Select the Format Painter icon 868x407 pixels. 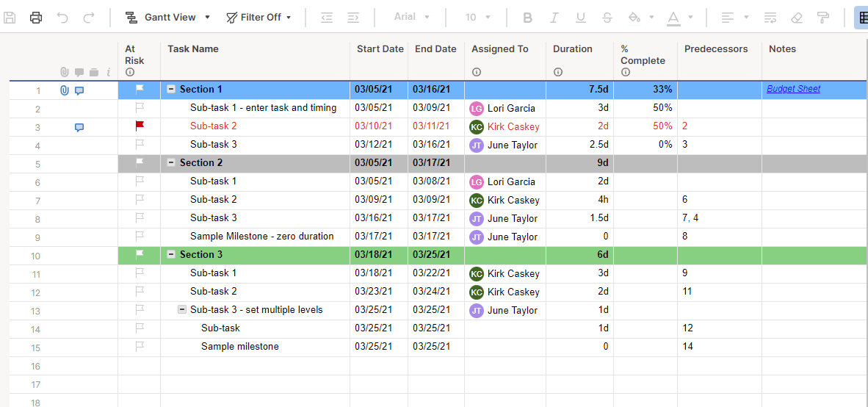823,18
